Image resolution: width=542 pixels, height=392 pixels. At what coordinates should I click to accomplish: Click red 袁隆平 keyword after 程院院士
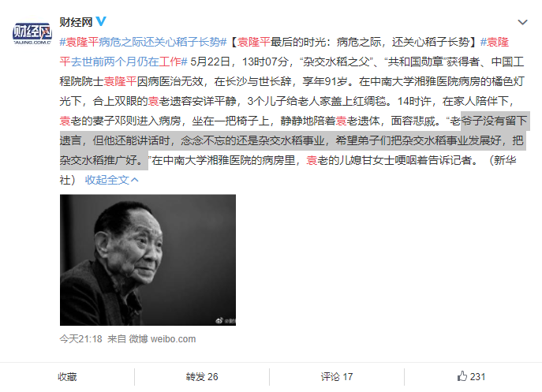[x=120, y=81]
